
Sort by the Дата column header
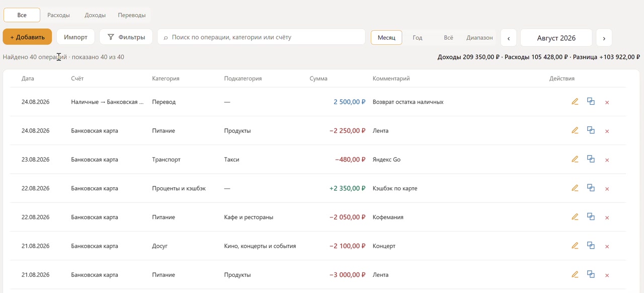pos(28,79)
